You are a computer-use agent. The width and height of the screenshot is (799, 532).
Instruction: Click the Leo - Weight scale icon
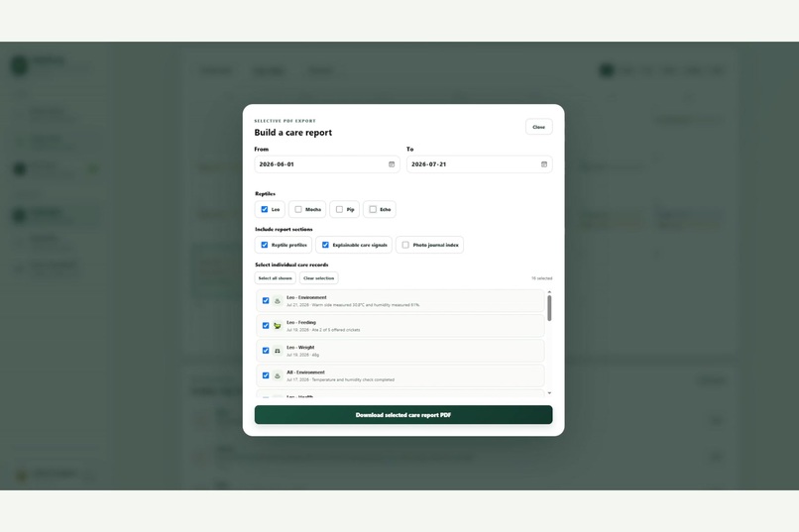click(278, 351)
